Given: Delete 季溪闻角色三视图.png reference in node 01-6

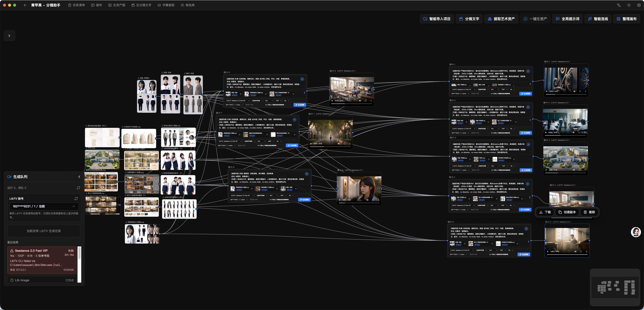Looking at the screenshot, I should pos(266,94).
